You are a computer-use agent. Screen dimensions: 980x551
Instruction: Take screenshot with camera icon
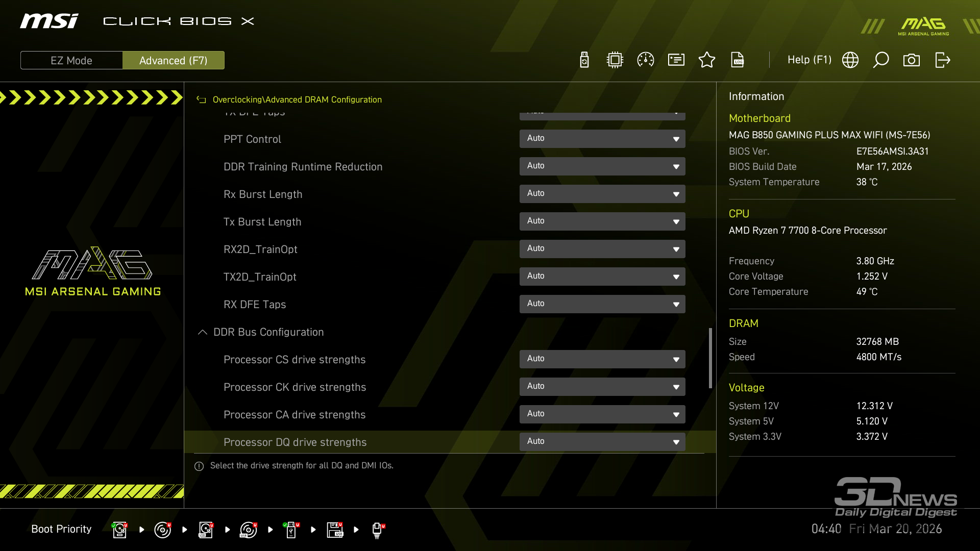point(912,60)
